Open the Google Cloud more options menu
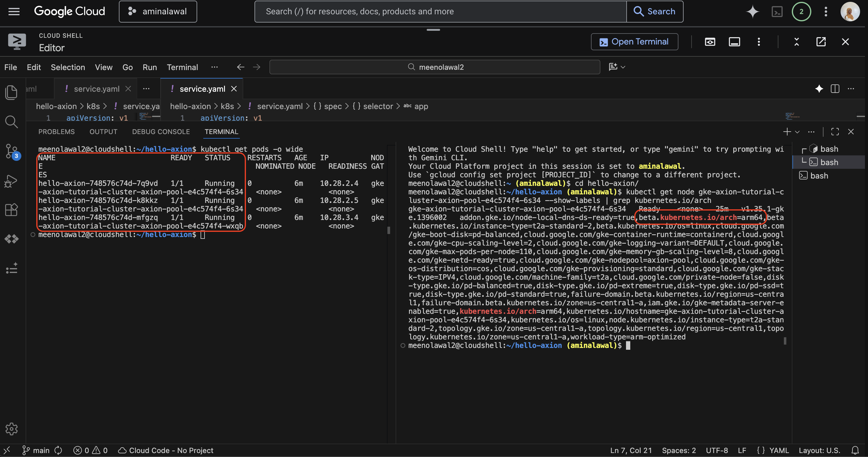 pyautogui.click(x=826, y=12)
